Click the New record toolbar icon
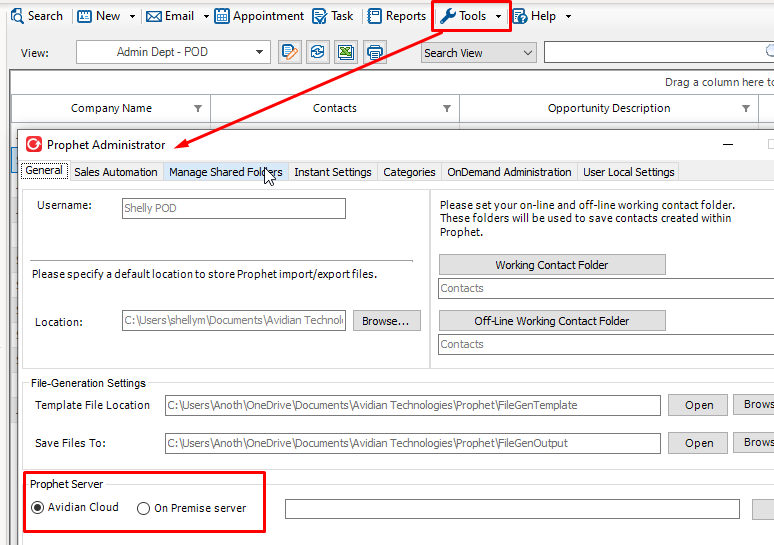 pos(84,16)
